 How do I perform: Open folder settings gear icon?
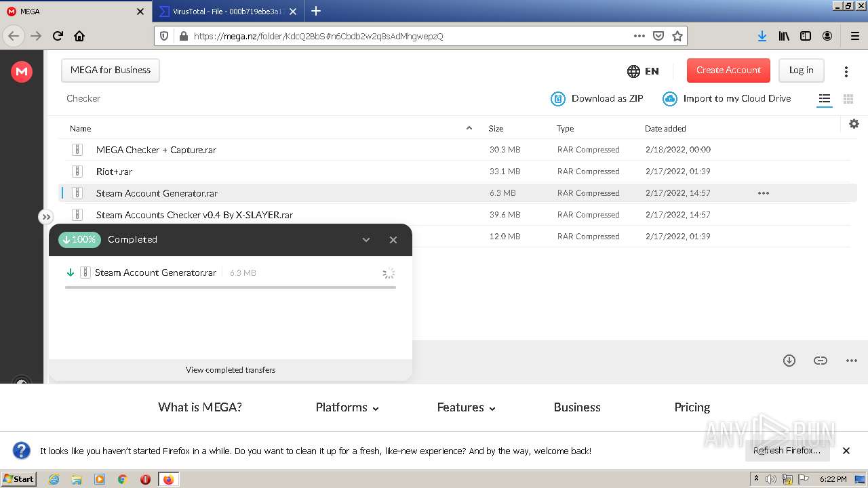[x=854, y=123]
